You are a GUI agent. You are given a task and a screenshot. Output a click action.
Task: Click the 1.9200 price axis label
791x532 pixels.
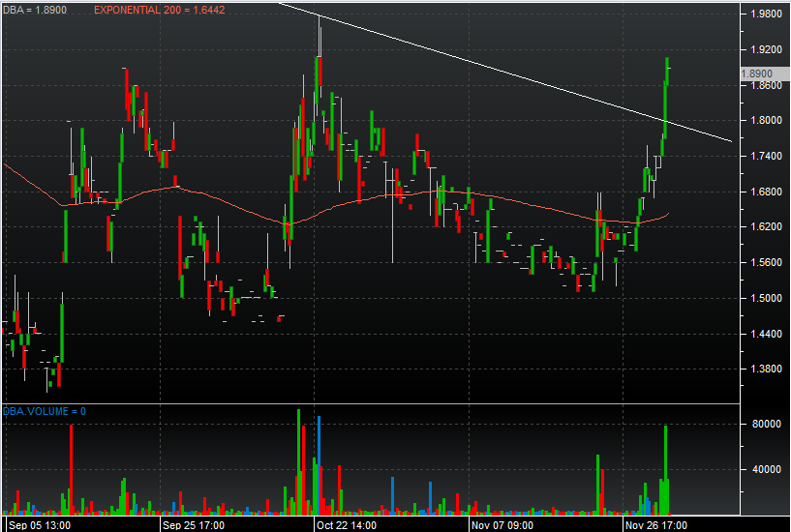766,50
